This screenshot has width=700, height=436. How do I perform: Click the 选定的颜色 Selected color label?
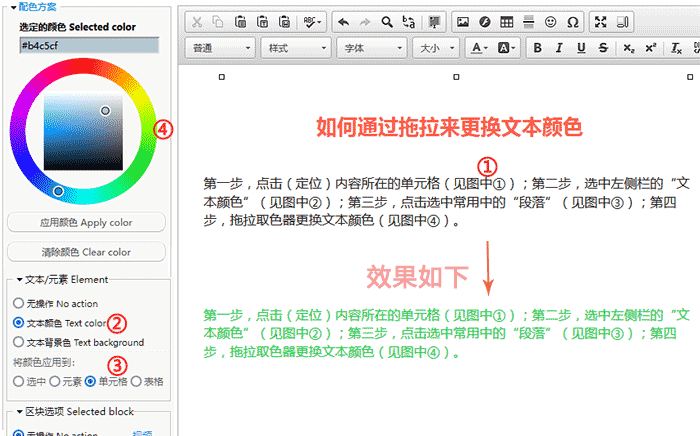point(77,27)
